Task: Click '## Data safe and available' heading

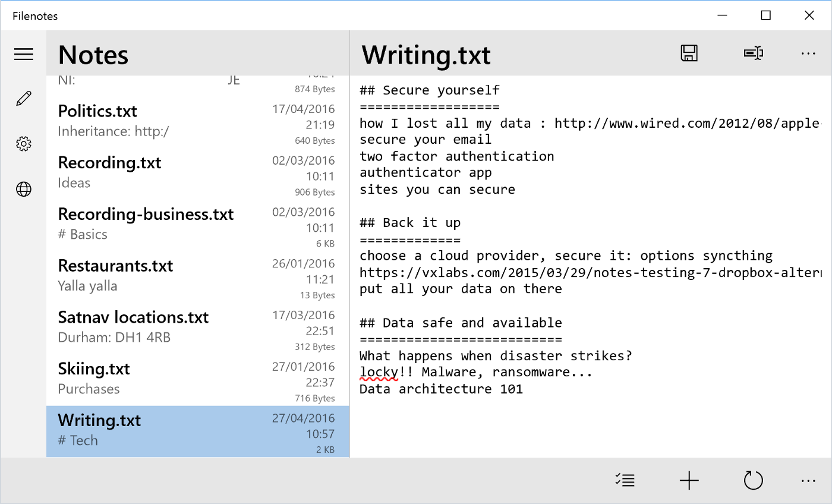Action: click(461, 323)
